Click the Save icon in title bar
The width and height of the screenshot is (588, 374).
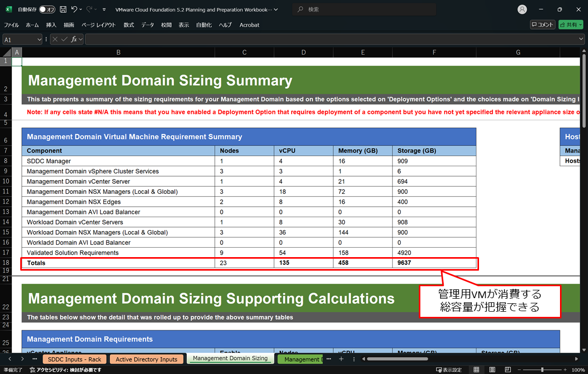(63, 9)
